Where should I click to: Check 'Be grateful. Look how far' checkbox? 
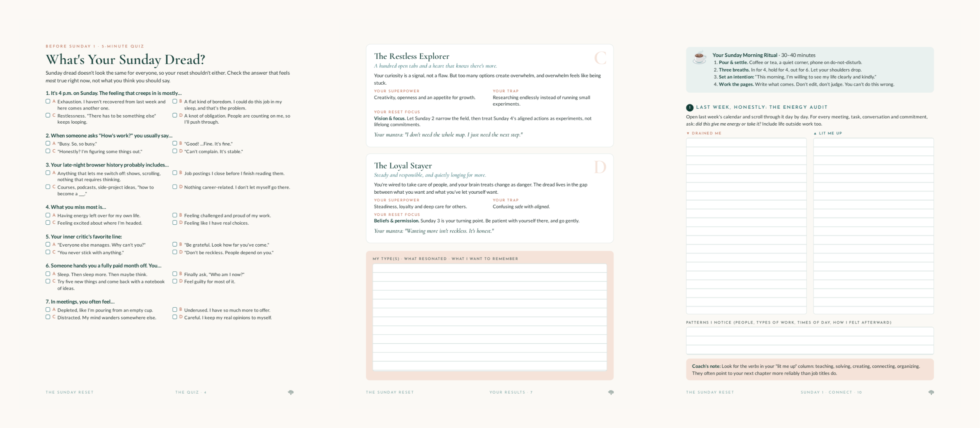pos(175,244)
